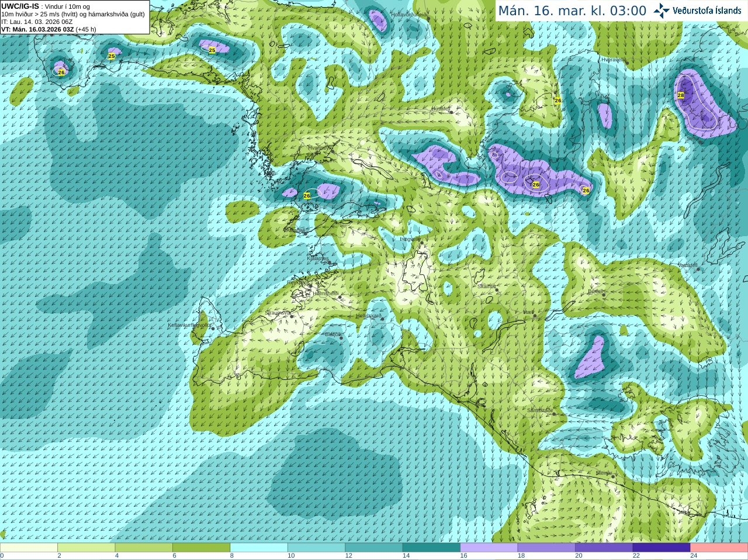Click the 14–16 m/s dark teal legend swatch

click(x=432, y=548)
